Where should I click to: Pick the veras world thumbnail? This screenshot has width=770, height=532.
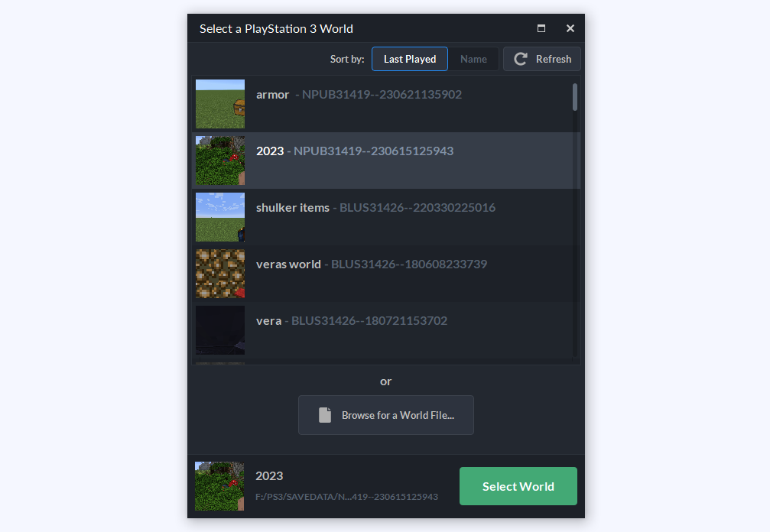pyautogui.click(x=220, y=274)
